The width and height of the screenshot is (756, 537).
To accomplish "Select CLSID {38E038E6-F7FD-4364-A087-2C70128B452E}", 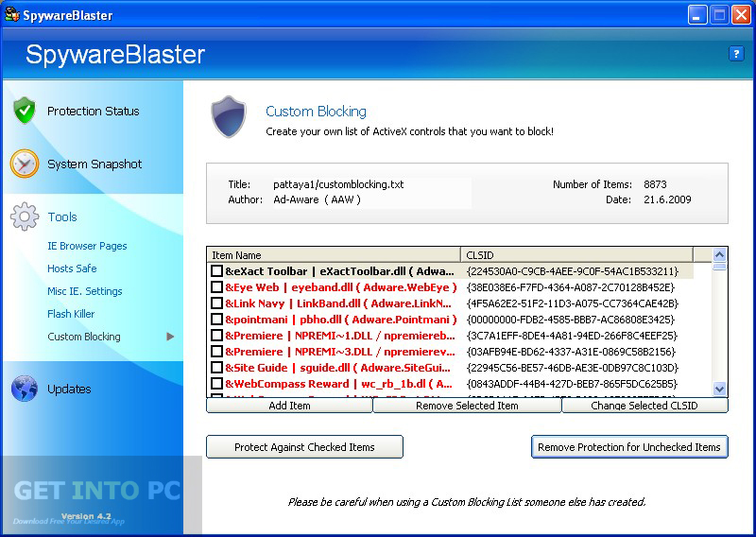I will [571, 287].
